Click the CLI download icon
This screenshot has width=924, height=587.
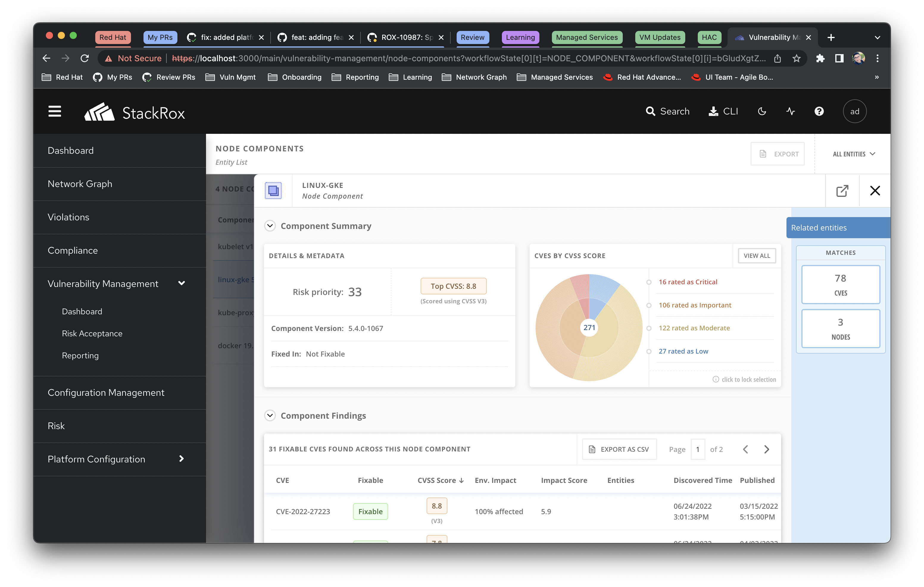pos(713,112)
